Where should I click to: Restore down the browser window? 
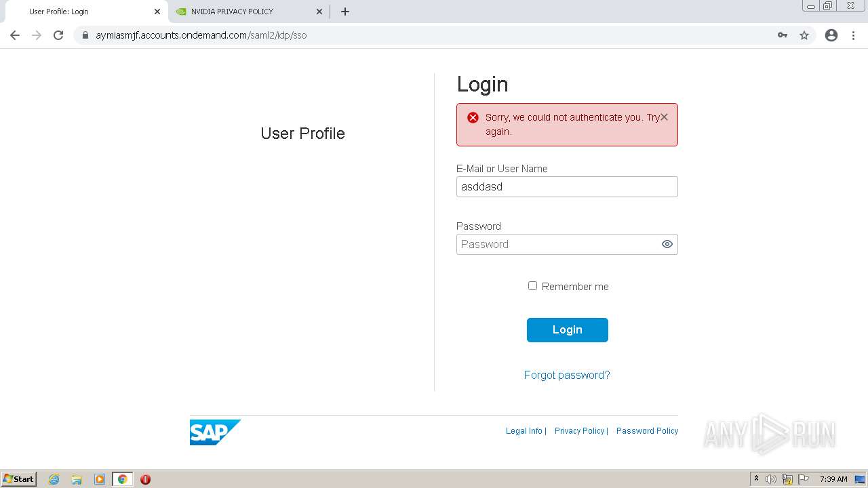tap(828, 5)
